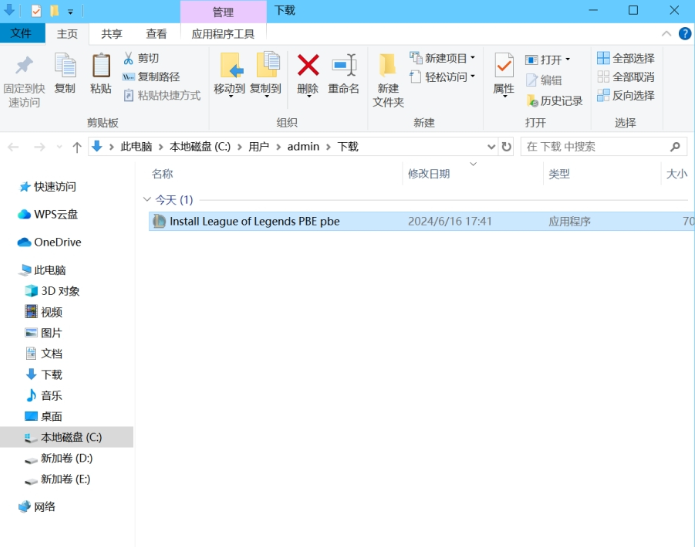
Task: Open the Application Tools (应用程序工具) tab
Action: click(223, 34)
